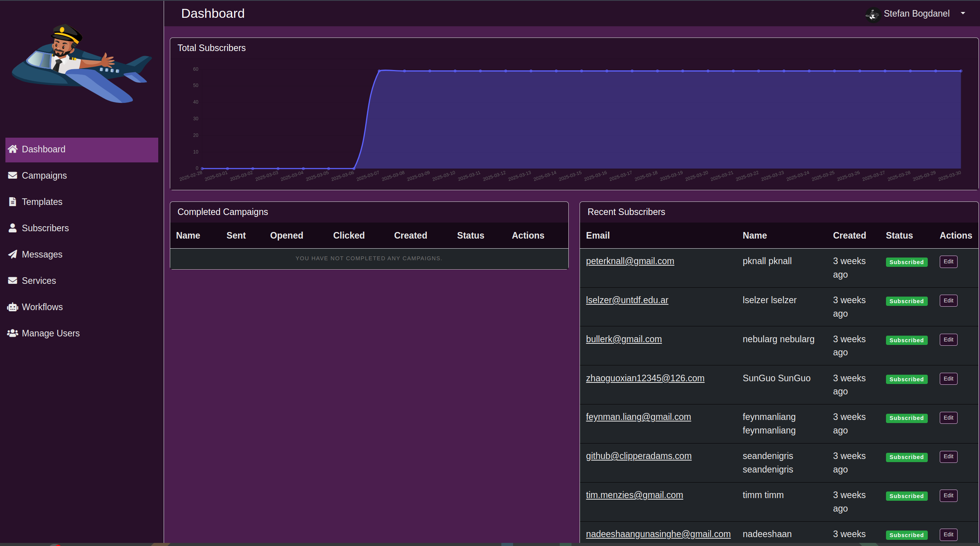Click the no completed campaigns message
The width and height of the screenshot is (980, 546).
[x=369, y=258]
